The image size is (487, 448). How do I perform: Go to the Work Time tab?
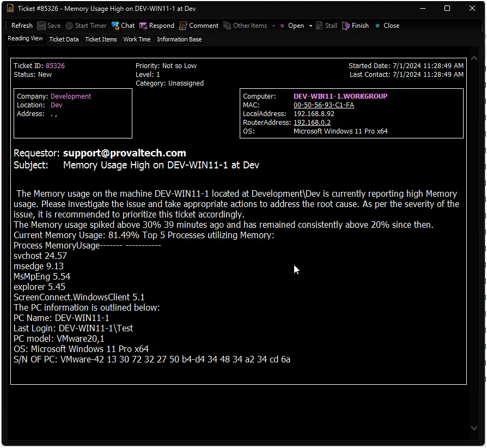tap(137, 39)
